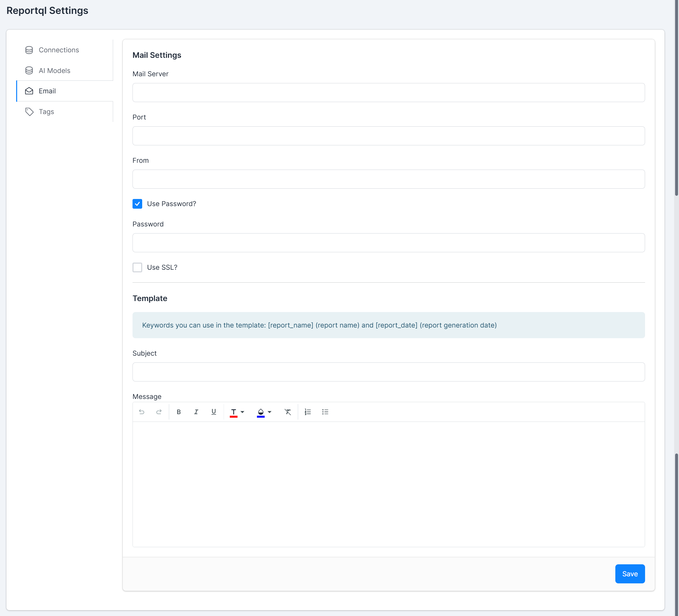Image resolution: width=679 pixels, height=616 pixels.
Task: Toggle bold formatting in message toolbar
Action: pos(179,412)
